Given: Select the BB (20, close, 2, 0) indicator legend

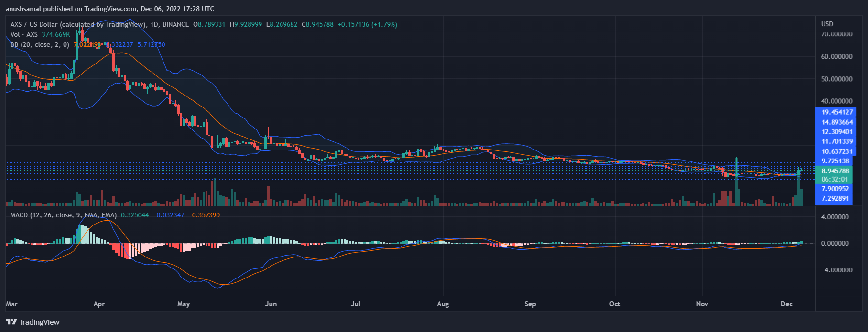Looking at the screenshot, I should point(40,44).
